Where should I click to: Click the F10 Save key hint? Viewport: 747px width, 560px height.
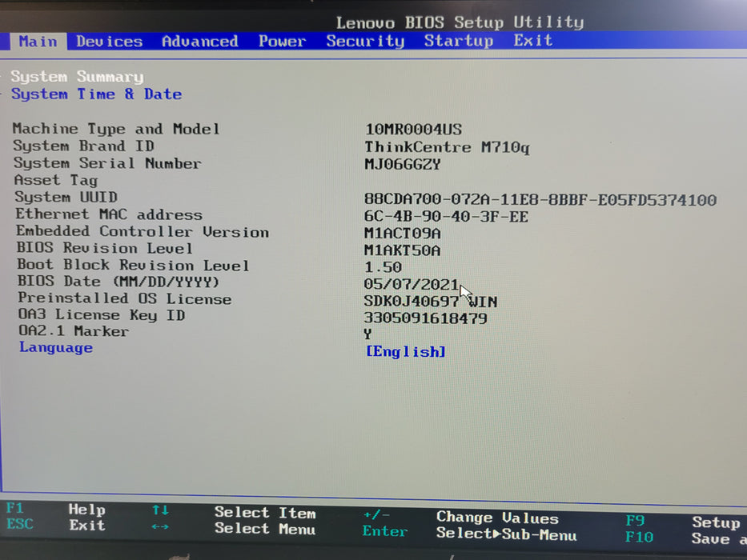click(x=685, y=538)
